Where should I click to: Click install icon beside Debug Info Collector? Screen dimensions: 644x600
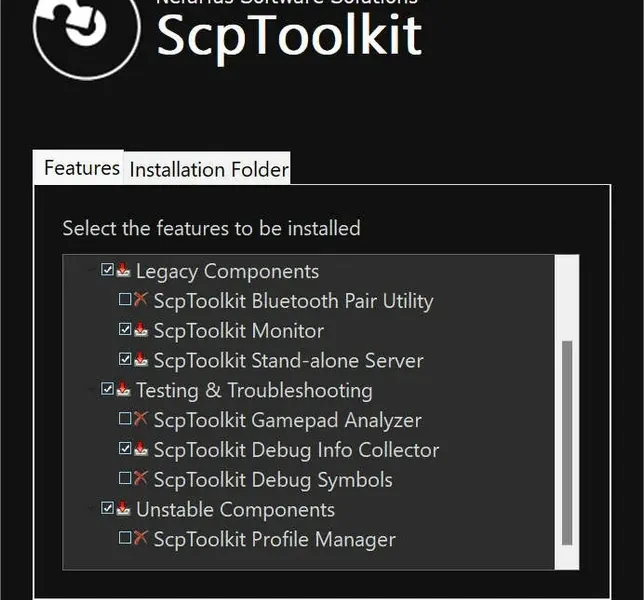pyautogui.click(x=141, y=448)
